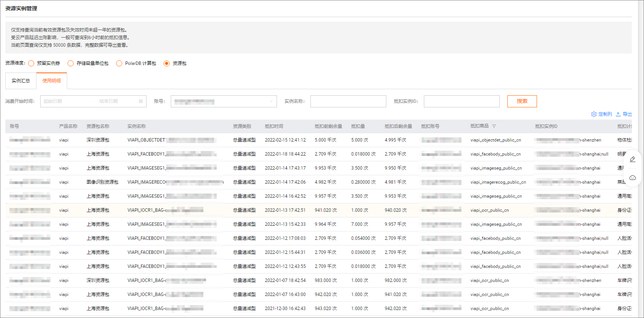The height and width of the screenshot is (318, 644).
Task: Click the 2022-01-18 18:44:22 time cell
Action: (x=285, y=154)
